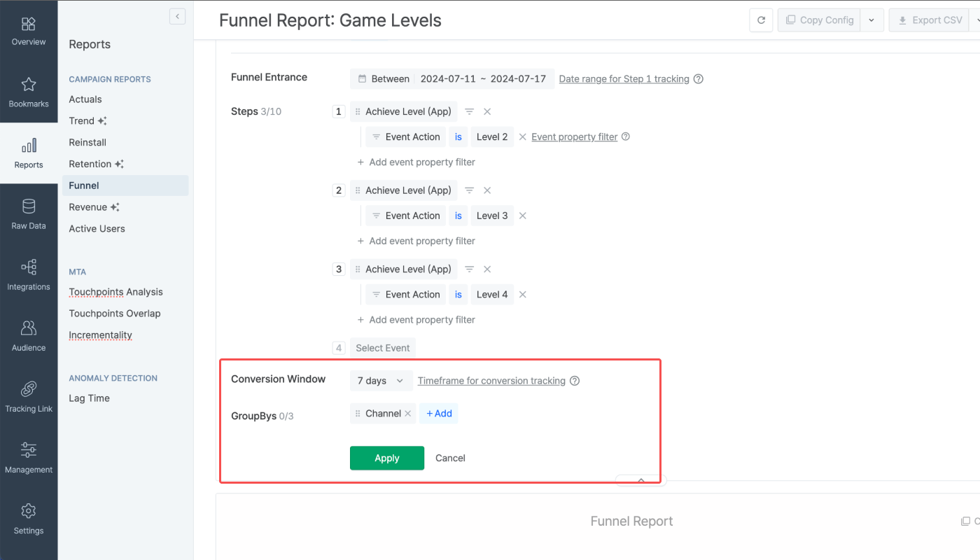Screen dimensions: 980x560
Task: Select the Reports bar chart icon
Action: tap(29, 146)
